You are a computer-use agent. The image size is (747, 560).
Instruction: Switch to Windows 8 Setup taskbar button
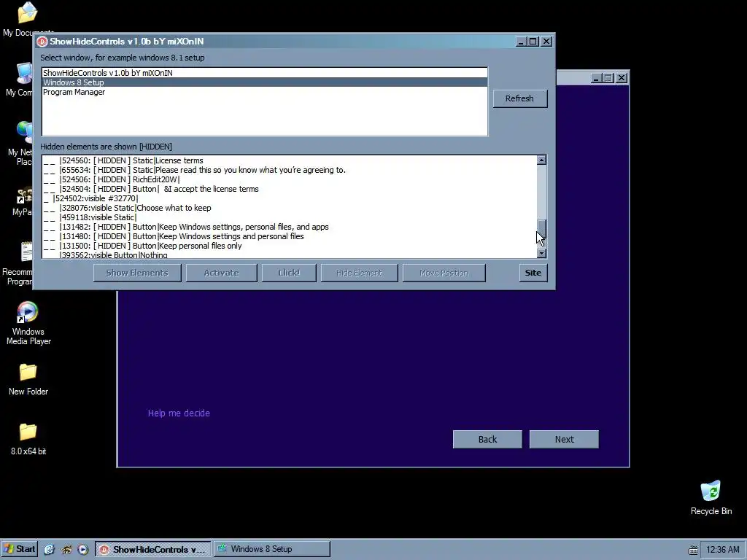coord(271,549)
